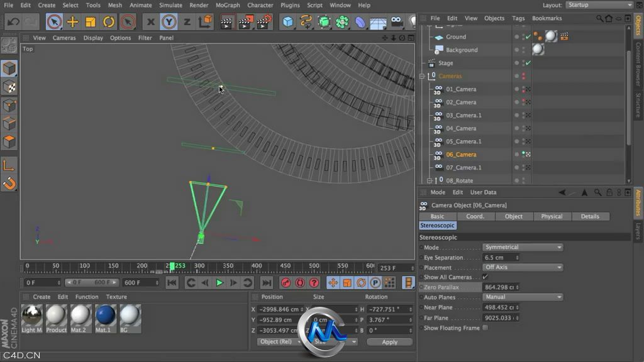Image resolution: width=644 pixels, height=362 pixels.
Task: Click the Undo arrow icon
Action: coord(13,22)
